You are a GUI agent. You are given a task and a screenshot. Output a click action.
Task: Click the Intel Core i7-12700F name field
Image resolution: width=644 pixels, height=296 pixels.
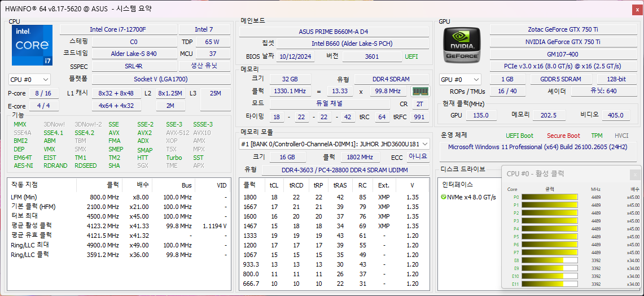pos(119,29)
